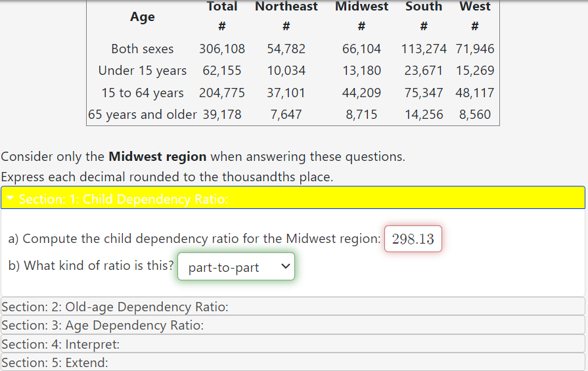The height and width of the screenshot is (371, 588).
Task: Select Midwest 15 to 64 years value 44,209
Action: tap(361, 93)
